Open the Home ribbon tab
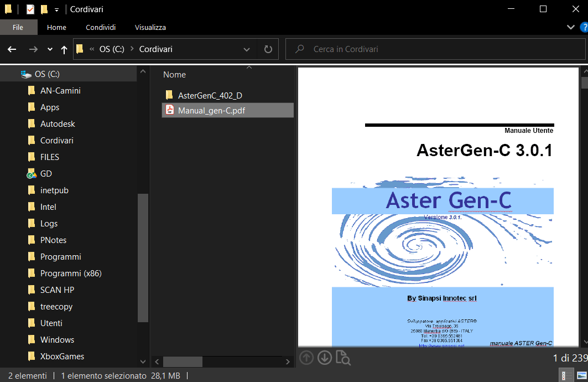This screenshot has width=588, height=382. click(x=56, y=27)
